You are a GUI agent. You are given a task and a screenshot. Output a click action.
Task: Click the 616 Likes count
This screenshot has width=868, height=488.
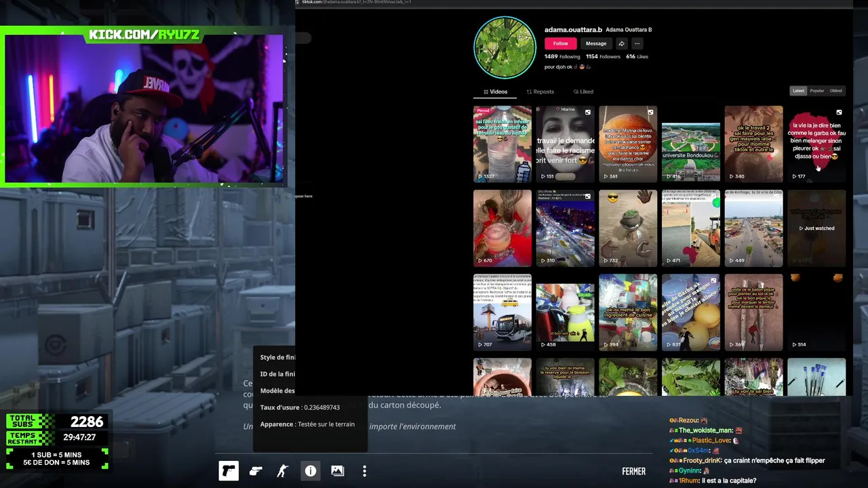[x=637, y=57]
